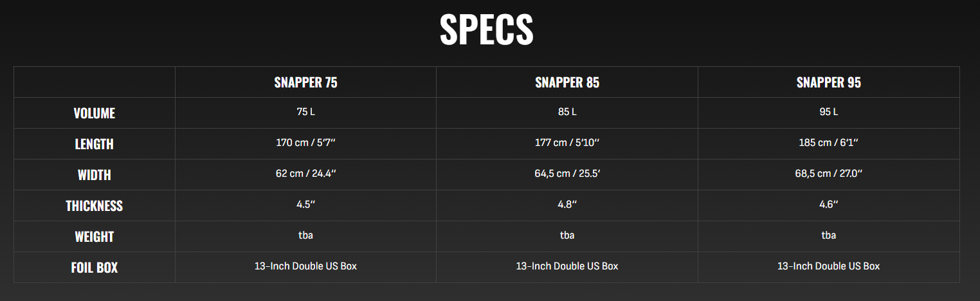Click the SPECS heading
This screenshot has height=301, width=980.
[x=486, y=30]
